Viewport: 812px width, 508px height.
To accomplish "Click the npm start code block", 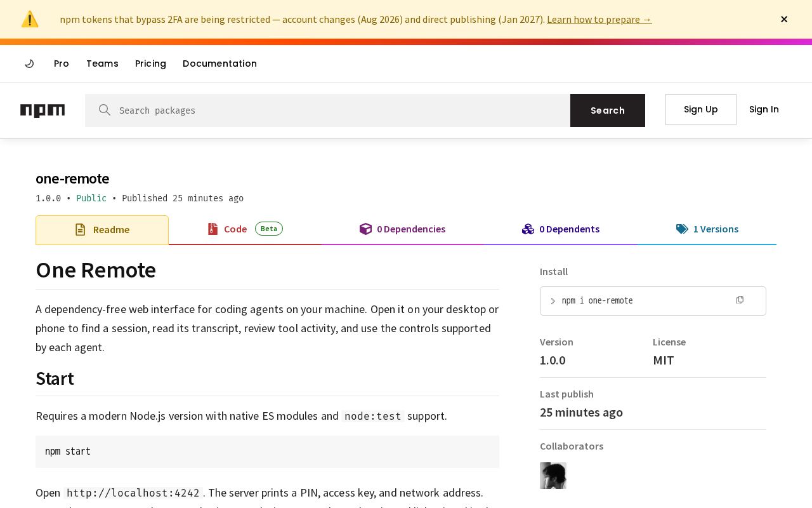I will [267, 451].
